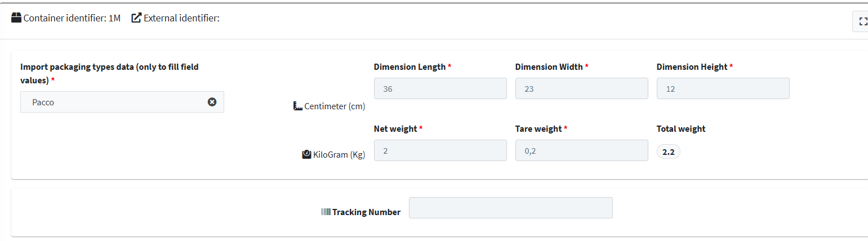
Task: Clear the Pacco packaging type selection
Action: pyautogui.click(x=212, y=102)
